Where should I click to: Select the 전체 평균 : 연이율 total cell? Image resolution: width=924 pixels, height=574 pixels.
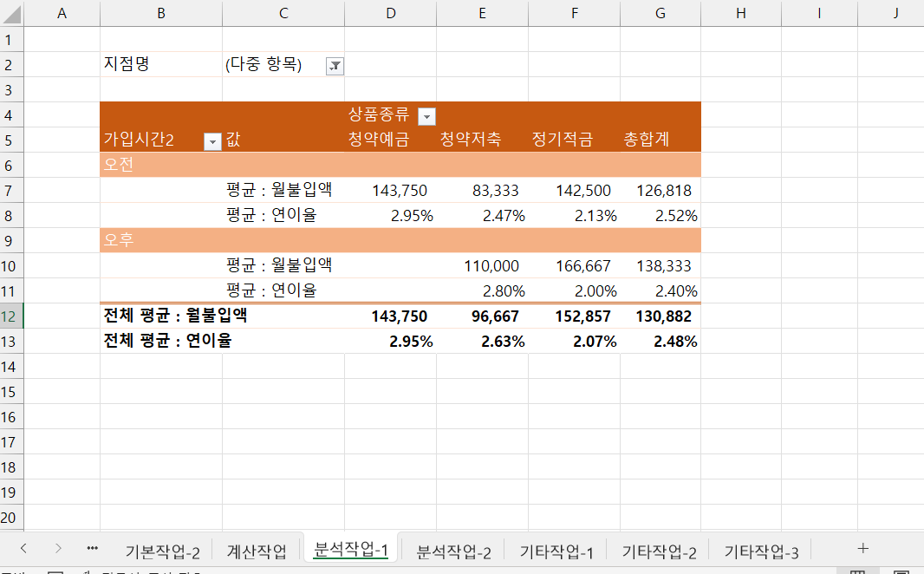click(168, 342)
